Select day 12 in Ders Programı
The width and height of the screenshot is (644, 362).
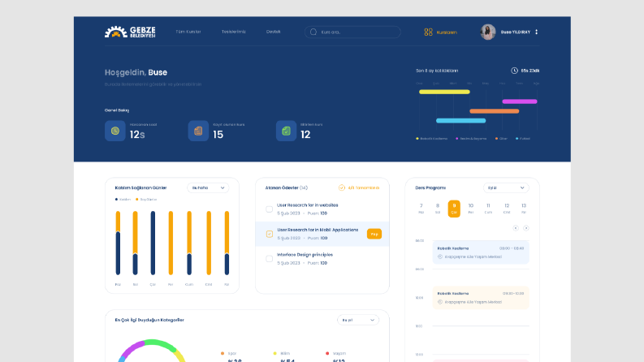coord(507,209)
